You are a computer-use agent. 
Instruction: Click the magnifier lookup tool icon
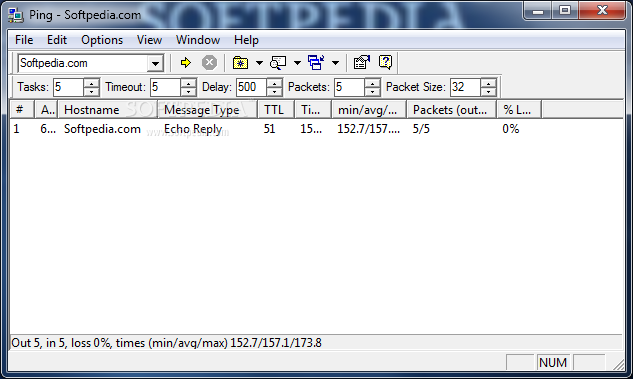click(x=278, y=63)
